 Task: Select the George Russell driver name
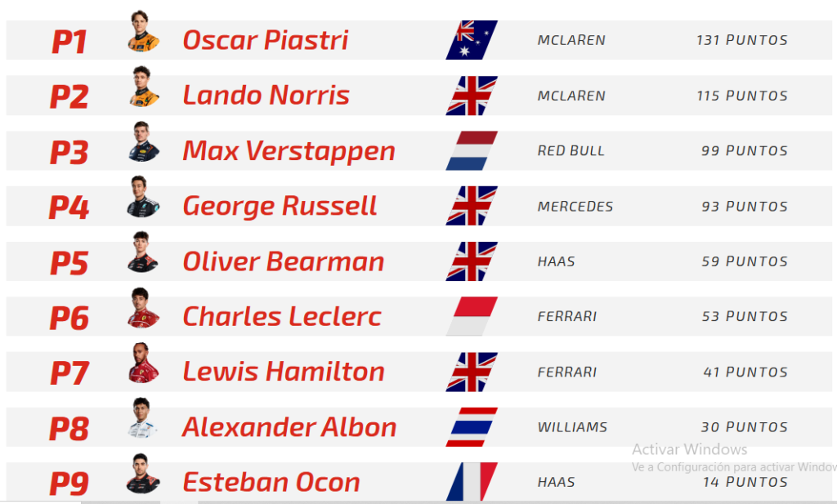point(280,207)
